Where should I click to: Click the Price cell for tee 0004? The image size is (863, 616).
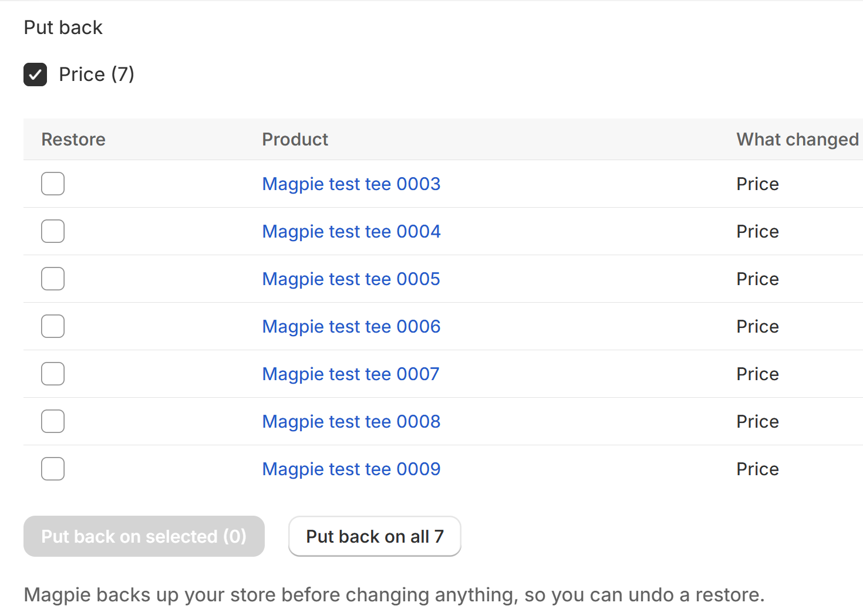pos(757,232)
